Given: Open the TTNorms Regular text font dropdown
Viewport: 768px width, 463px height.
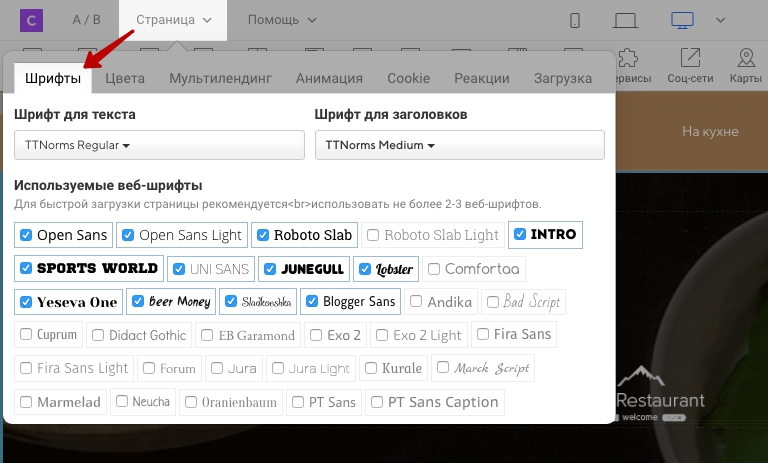Looking at the screenshot, I should point(159,145).
